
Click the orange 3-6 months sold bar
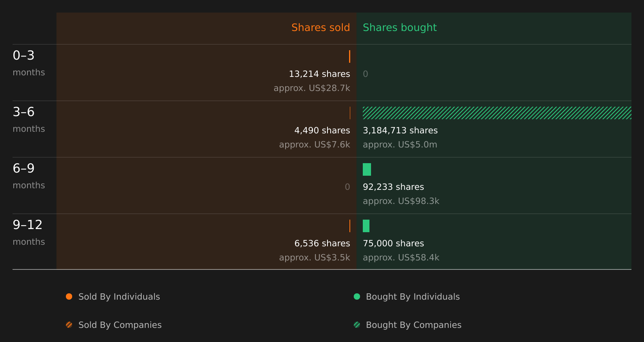(350, 113)
